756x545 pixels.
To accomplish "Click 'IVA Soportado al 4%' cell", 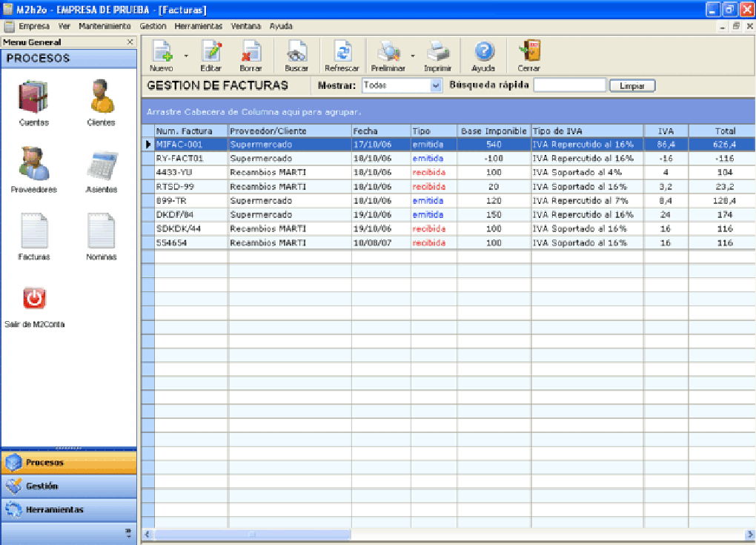I will coord(587,172).
